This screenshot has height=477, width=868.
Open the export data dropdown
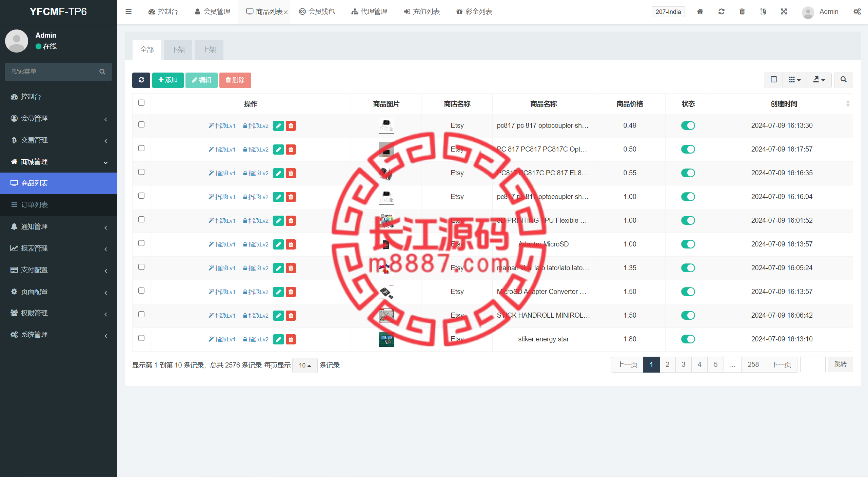click(819, 80)
